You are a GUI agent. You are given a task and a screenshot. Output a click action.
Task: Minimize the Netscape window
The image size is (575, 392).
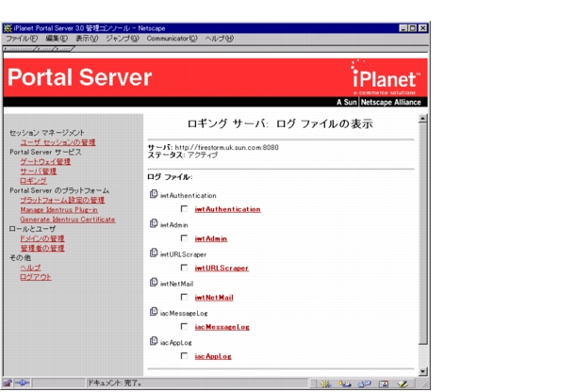(x=403, y=28)
